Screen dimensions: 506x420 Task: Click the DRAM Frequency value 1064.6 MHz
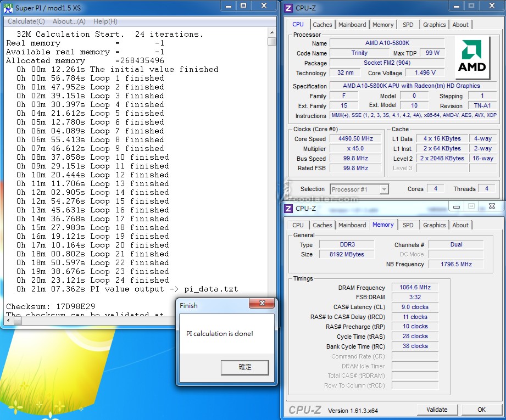tap(415, 288)
